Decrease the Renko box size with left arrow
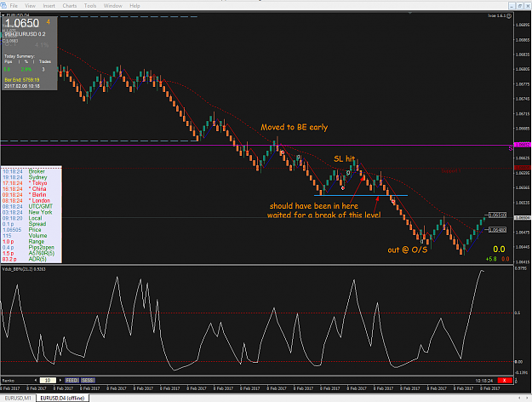 [x=36, y=380]
